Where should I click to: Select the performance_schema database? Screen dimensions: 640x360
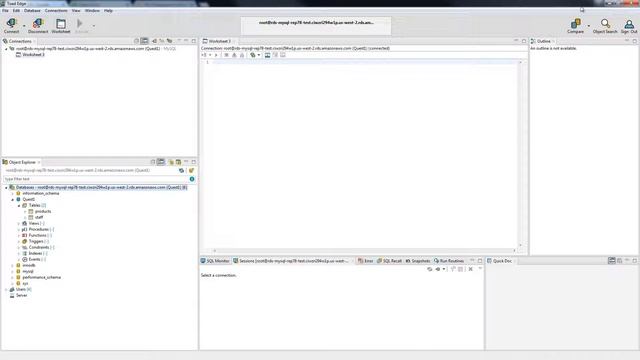tap(41, 278)
